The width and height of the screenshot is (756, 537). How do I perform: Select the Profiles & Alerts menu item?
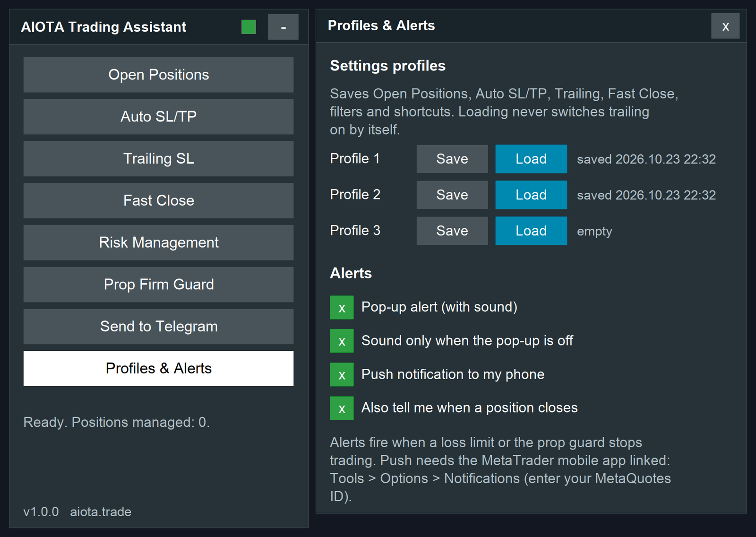[158, 368]
